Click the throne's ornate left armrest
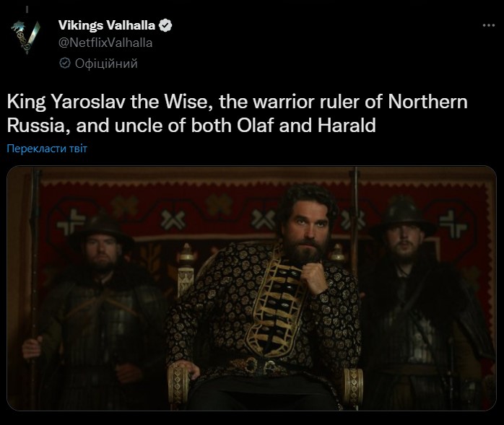 point(178,384)
